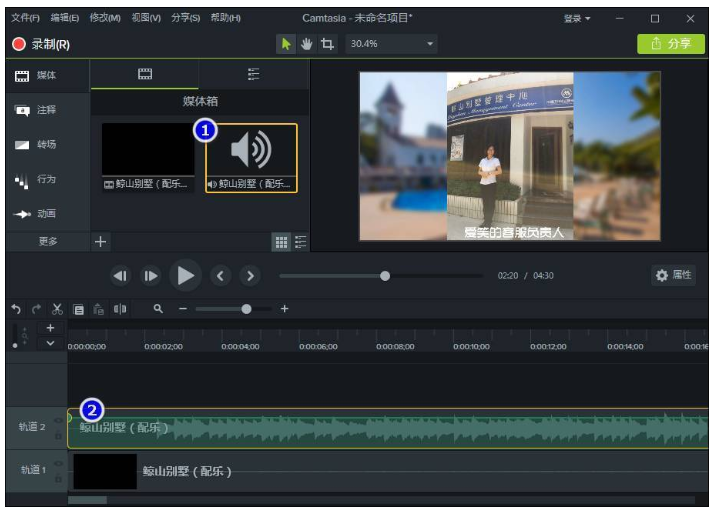Screen dimensions: 712x509
Task: Start recording with 录制 button
Action: (x=41, y=44)
